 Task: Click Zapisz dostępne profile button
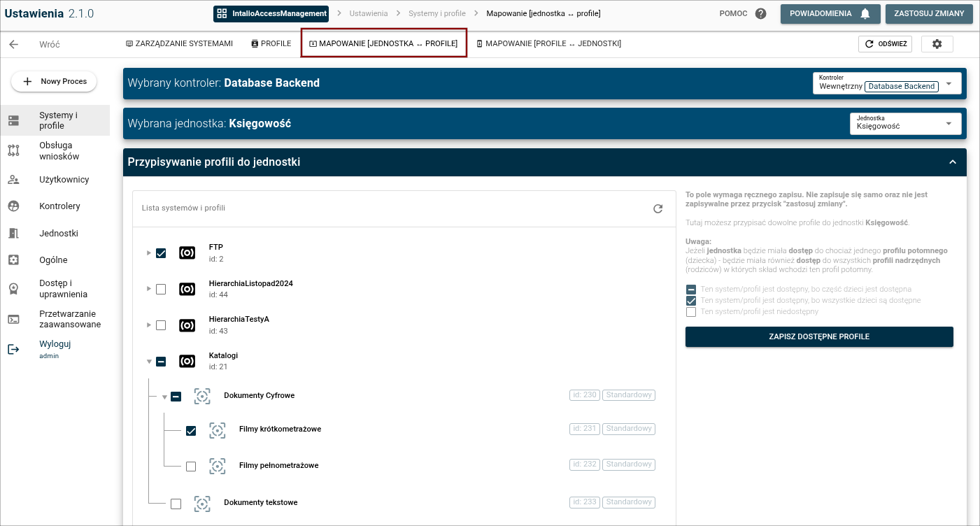click(819, 336)
